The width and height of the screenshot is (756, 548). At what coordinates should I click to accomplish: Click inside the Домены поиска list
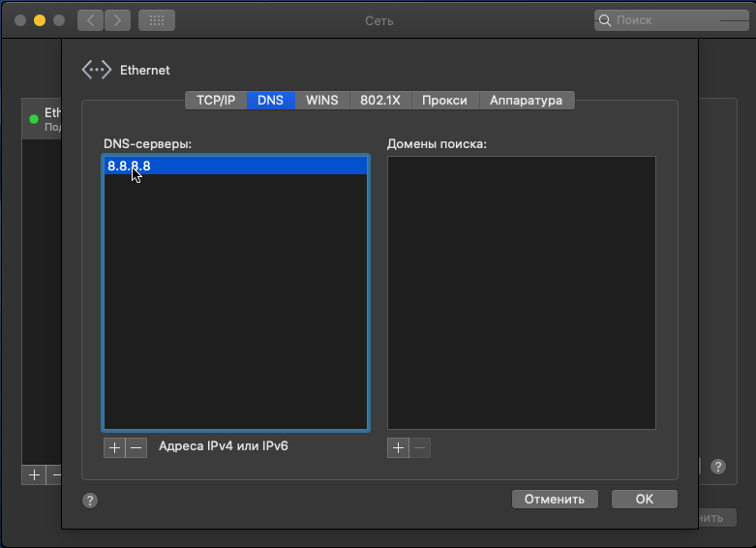tap(521, 290)
